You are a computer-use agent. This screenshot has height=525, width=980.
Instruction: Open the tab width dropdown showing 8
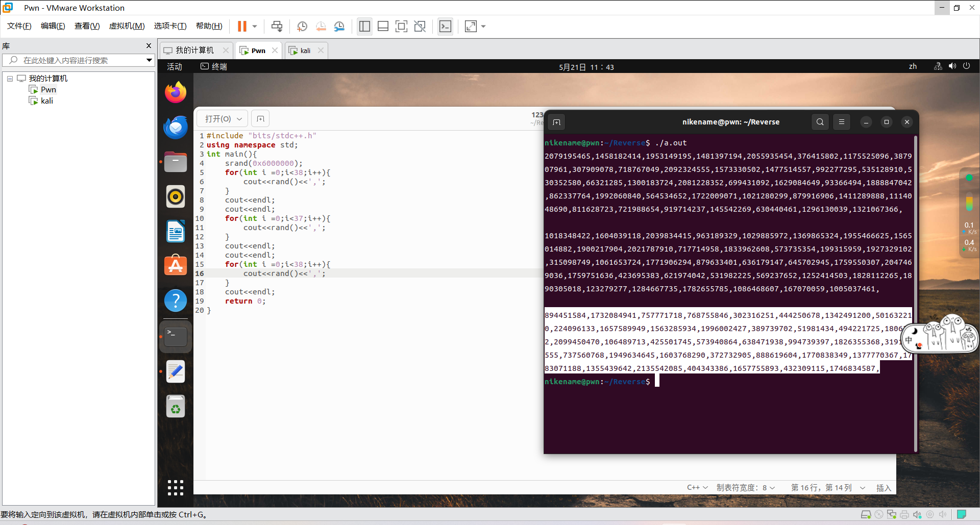click(x=745, y=488)
